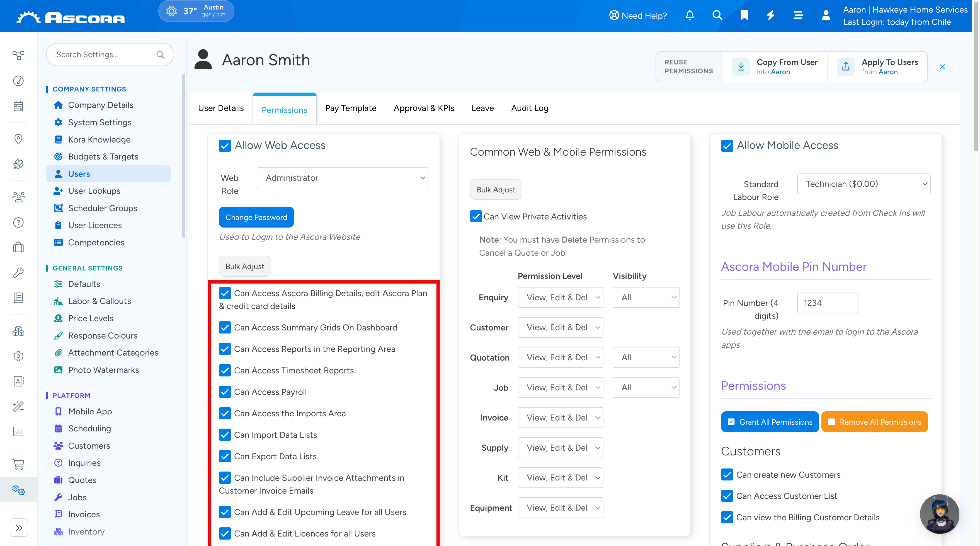980x546 pixels.
Task: Open the Quotation Visibility dropdown
Action: [646, 358]
